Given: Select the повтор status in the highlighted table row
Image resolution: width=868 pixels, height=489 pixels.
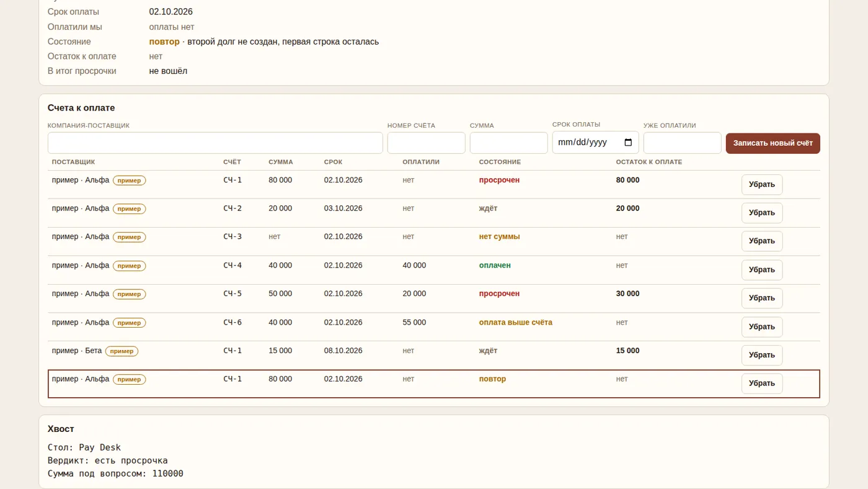Looking at the screenshot, I should click(x=492, y=379).
